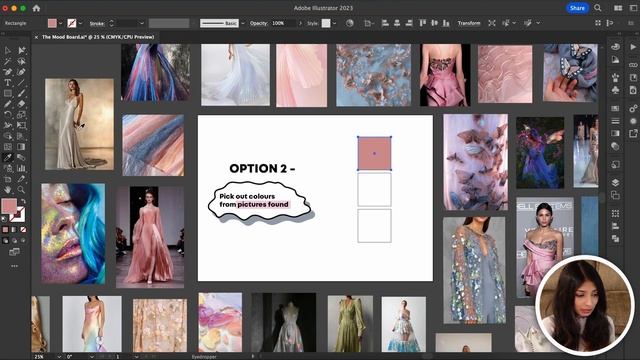Expand the Opacity arrow
640x360 pixels.
tap(300, 23)
